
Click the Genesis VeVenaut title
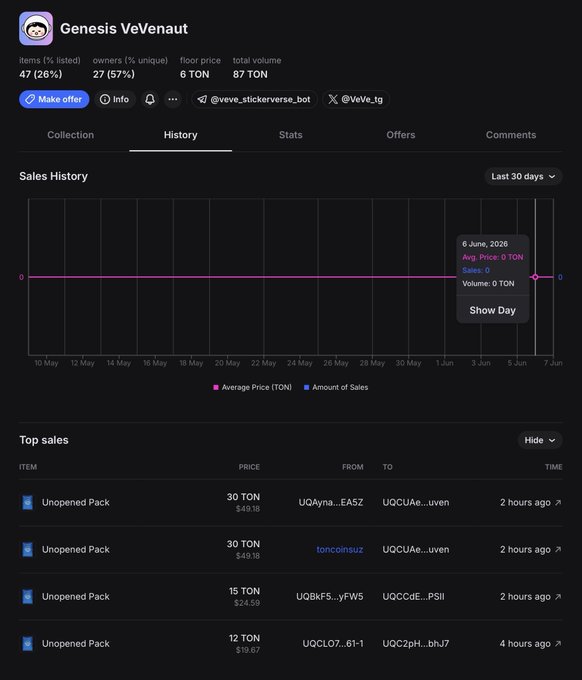coord(124,29)
